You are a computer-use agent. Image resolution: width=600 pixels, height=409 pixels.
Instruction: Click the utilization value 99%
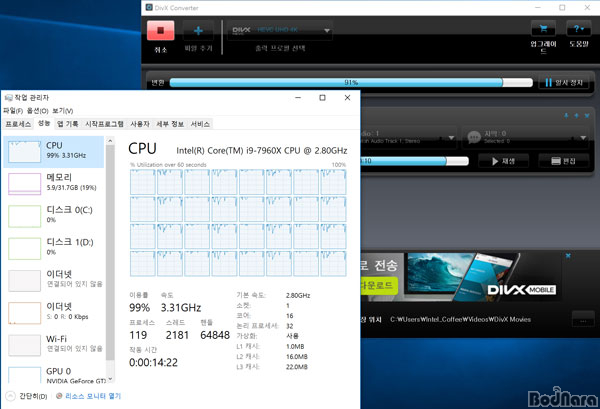(139, 308)
